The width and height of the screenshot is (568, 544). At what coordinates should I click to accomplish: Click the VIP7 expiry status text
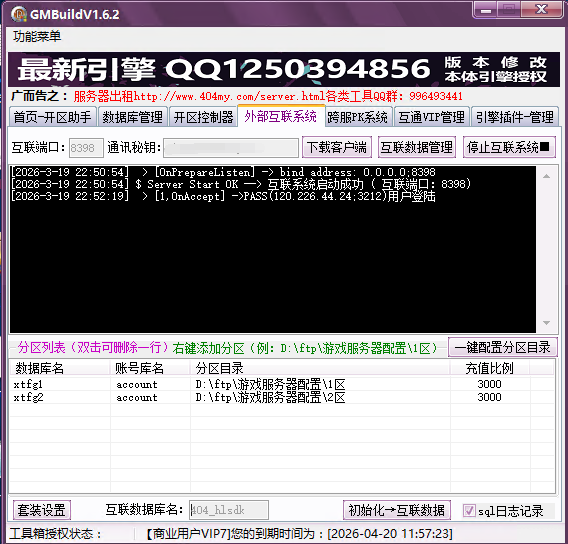[299, 533]
